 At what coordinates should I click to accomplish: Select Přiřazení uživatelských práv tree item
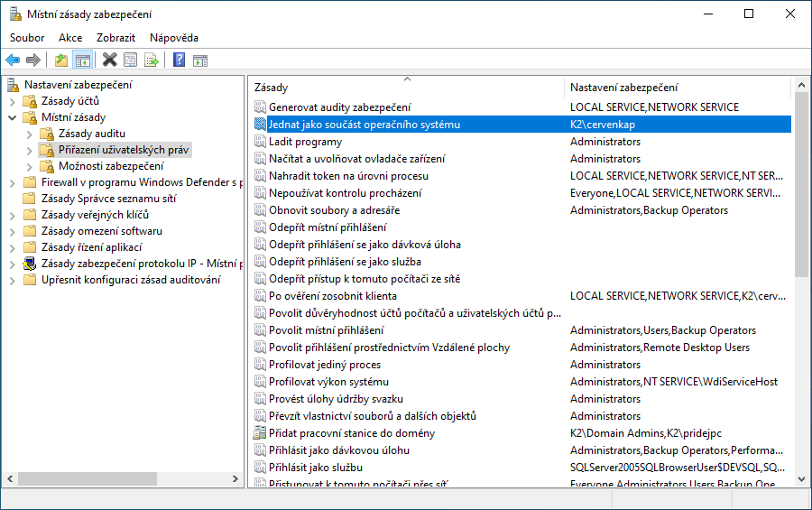coord(124,150)
